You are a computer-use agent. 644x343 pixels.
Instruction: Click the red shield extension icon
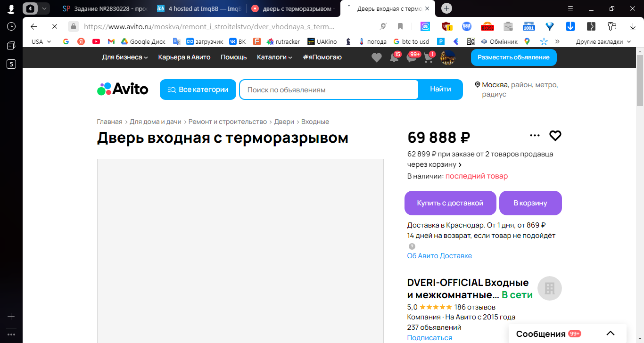[446, 26]
